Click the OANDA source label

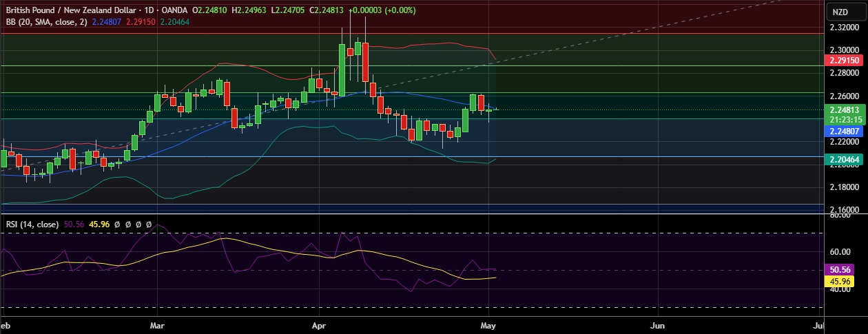[173, 11]
